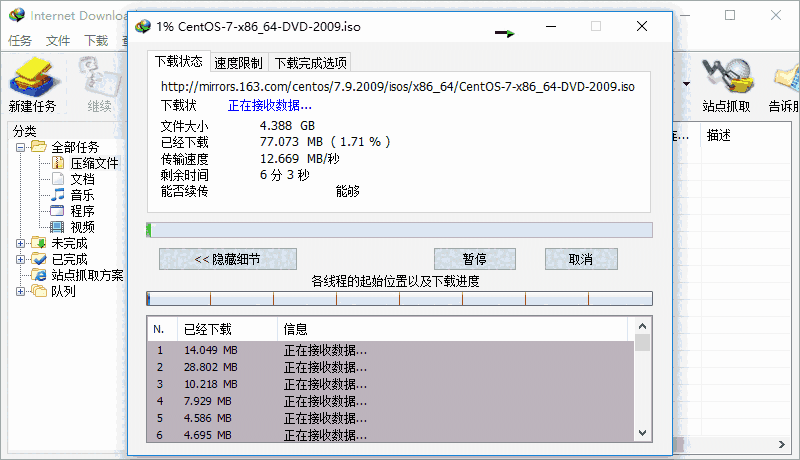The height and width of the screenshot is (460, 800).
Task: Select thread row 6 with 4.695 MB
Action: point(391,435)
